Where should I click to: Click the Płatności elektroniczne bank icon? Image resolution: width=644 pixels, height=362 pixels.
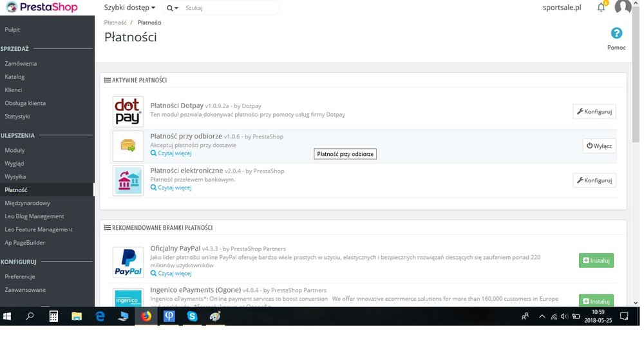click(128, 180)
